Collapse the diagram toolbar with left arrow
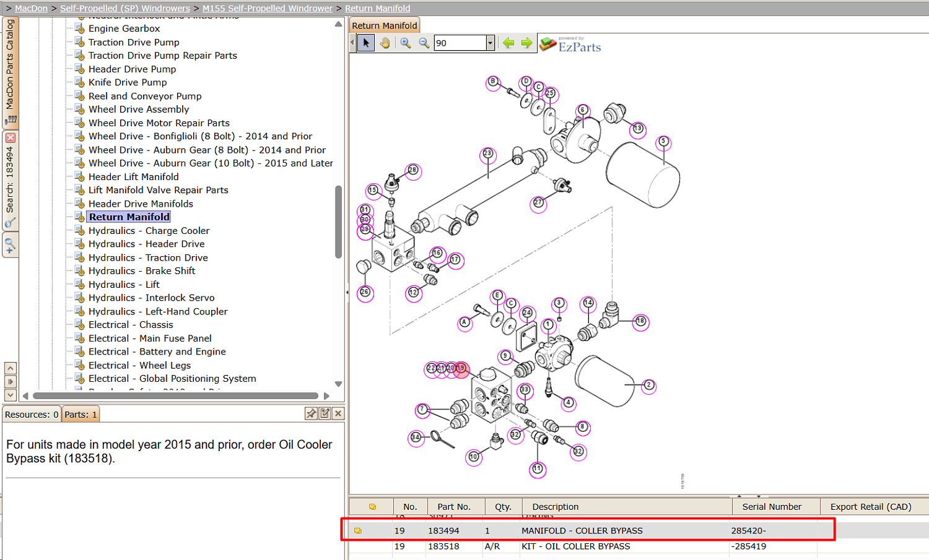 point(352,43)
